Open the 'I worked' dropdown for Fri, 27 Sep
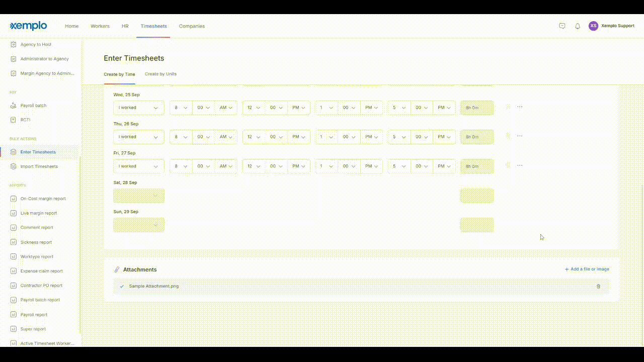This screenshot has width=644, height=362. [x=139, y=166]
